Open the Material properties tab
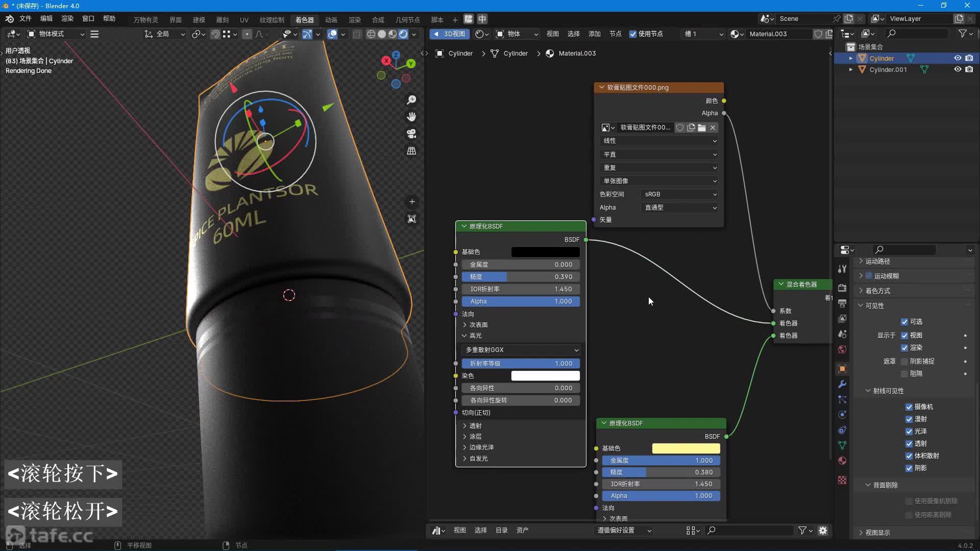The image size is (980, 551). tap(842, 460)
